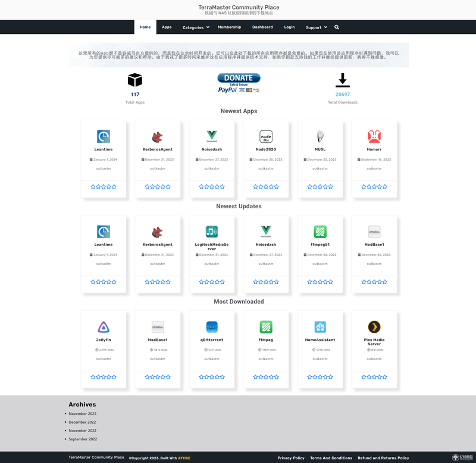
Task: Open the Privacy Policy link
Action: (291, 458)
